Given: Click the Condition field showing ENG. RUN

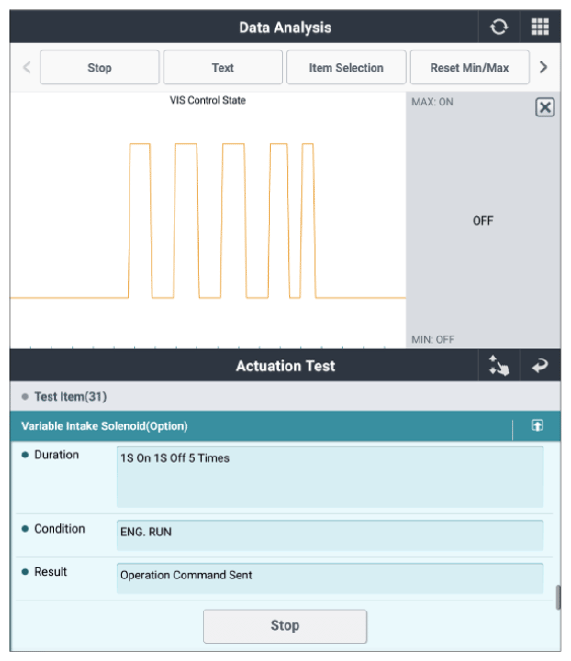Looking at the screenshot, I should [x=330, y=535].
